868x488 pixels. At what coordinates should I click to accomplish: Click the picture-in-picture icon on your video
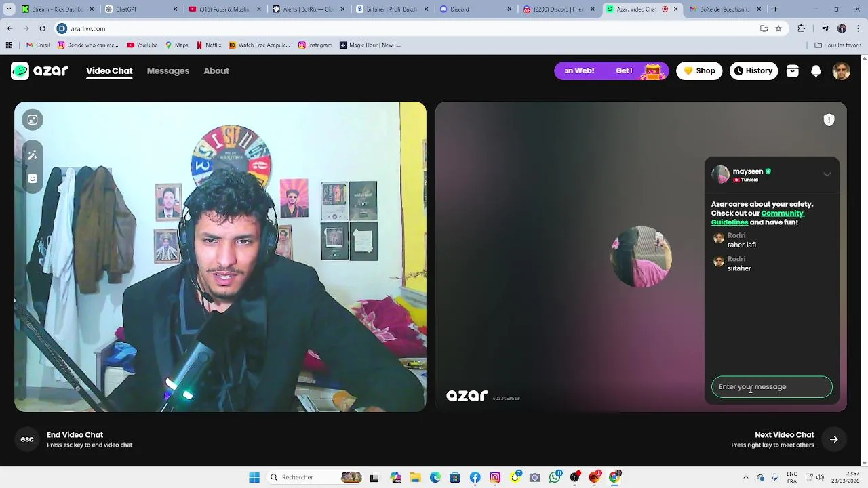pyautogui.click(x=33, y=120)
